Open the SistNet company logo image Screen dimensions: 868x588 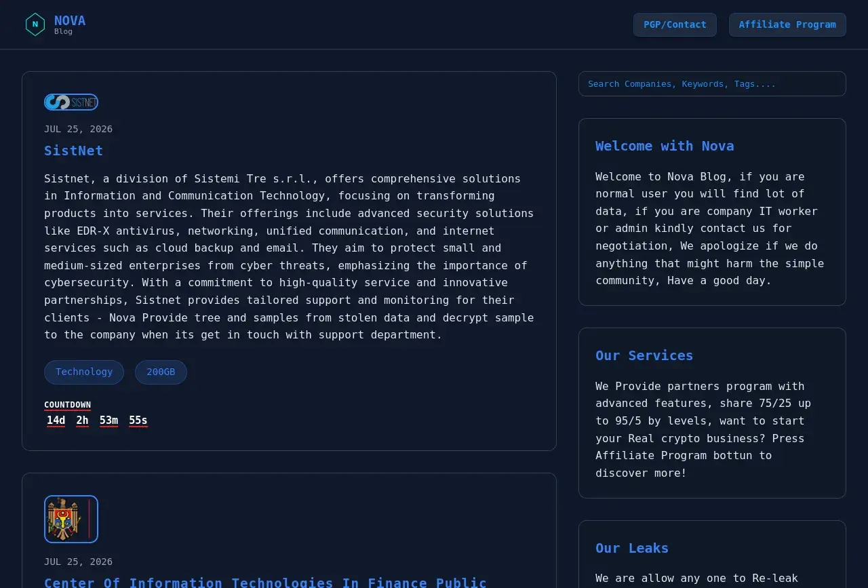(x=71, y=102)
